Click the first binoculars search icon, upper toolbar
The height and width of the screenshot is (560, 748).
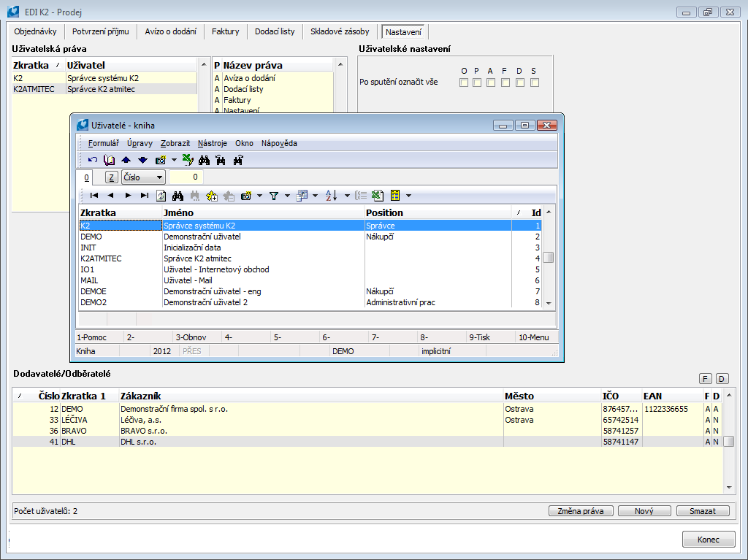pyautogui.click(x=205, y=160)
